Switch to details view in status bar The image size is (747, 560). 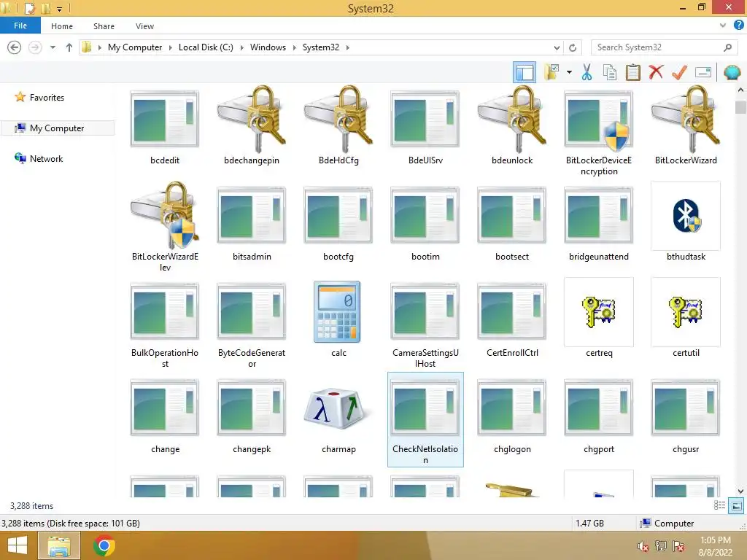[x=719, y=505]
